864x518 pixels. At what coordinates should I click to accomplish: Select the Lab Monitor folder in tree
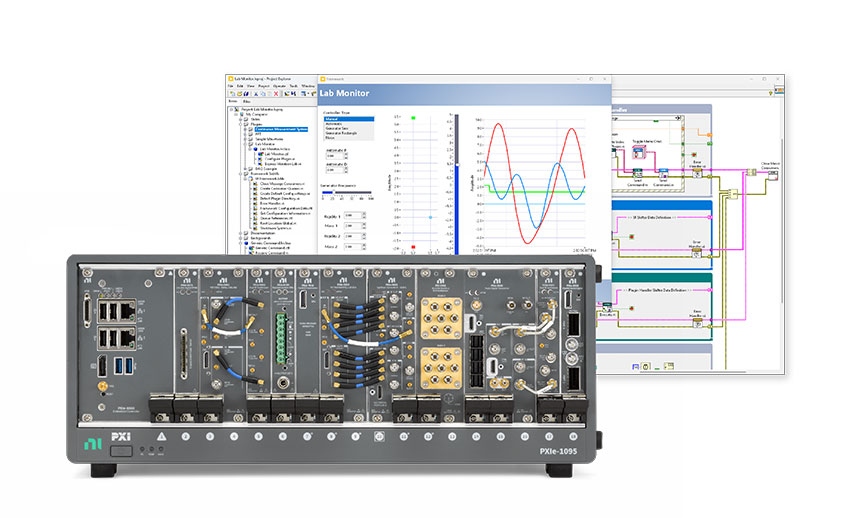(264, 144)
